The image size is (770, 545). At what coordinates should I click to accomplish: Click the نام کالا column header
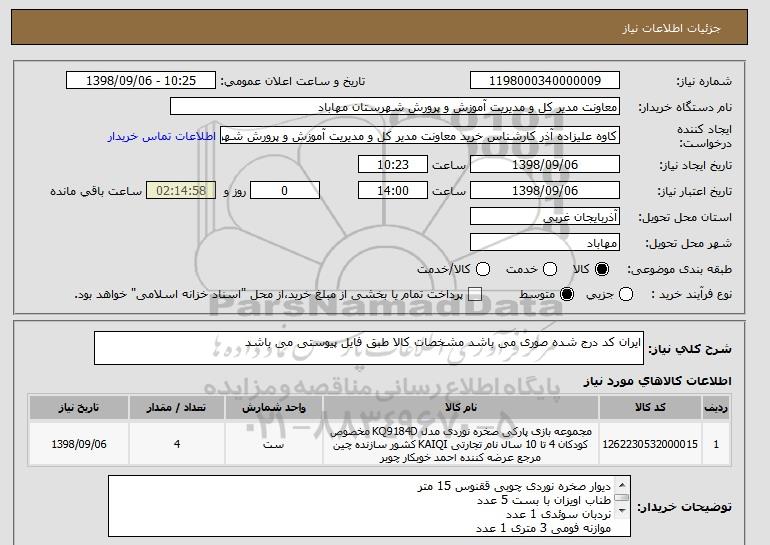click(461, 408)
